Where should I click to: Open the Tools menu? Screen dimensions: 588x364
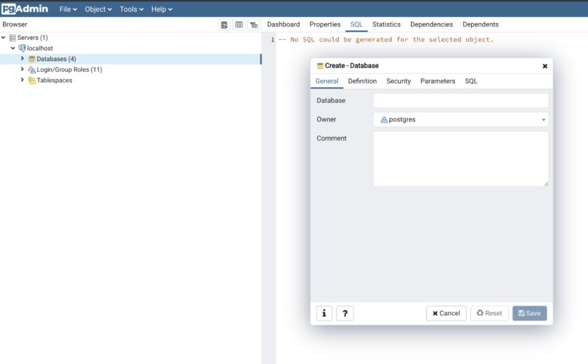coord(132,9)
